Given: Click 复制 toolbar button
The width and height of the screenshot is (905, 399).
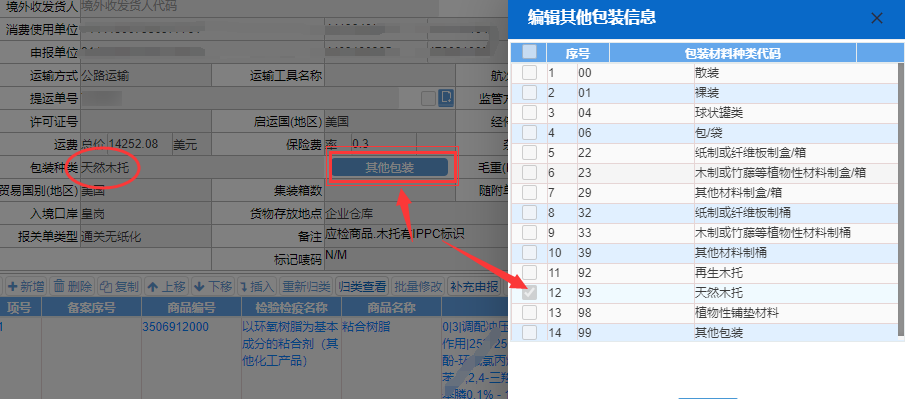Looking at the screenshot, I should click(x=119, y=286).
